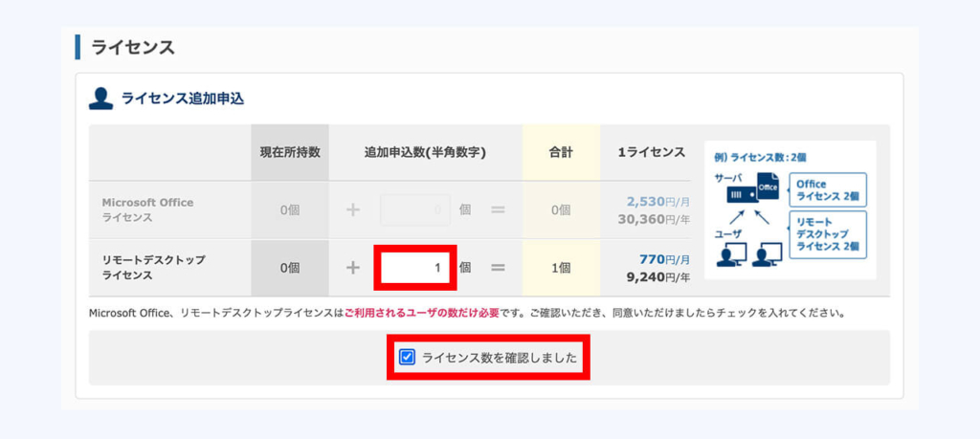Click the equals sign in Microsoft Office row
980x439 pixels.
498,209
